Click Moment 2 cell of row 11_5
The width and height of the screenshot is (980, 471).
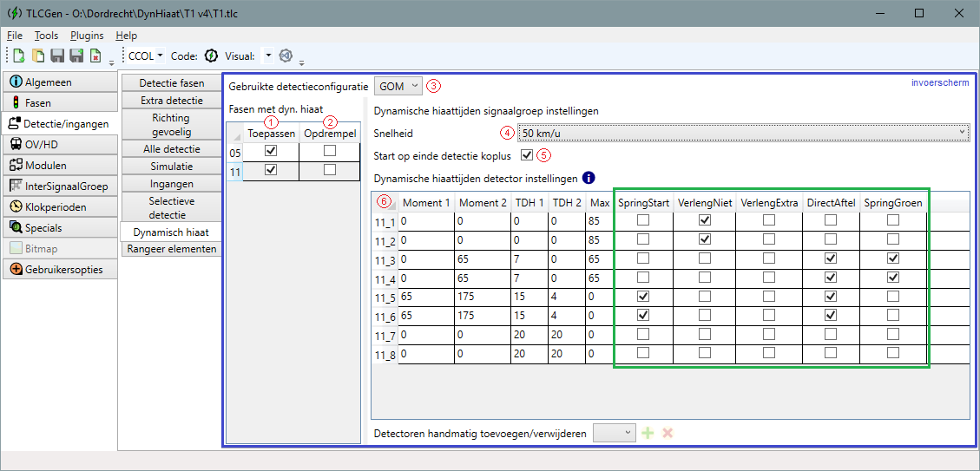click(x=482, y=296)
